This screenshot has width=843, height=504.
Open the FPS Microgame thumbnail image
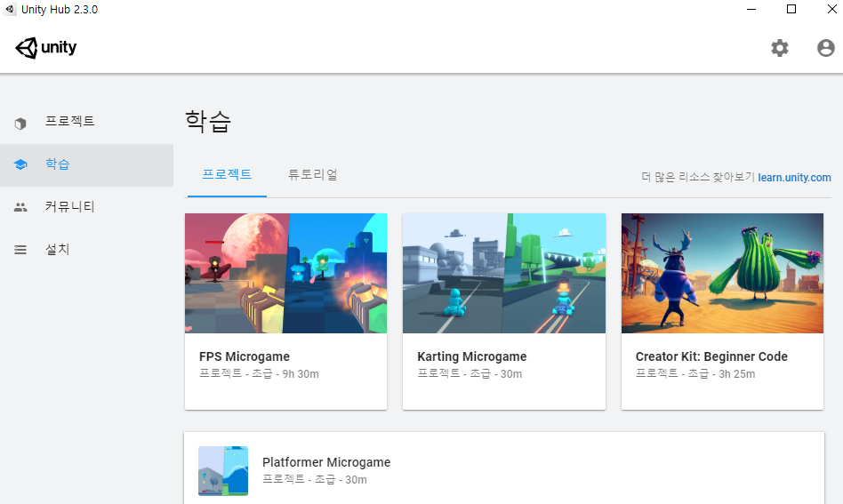point(285,273)
